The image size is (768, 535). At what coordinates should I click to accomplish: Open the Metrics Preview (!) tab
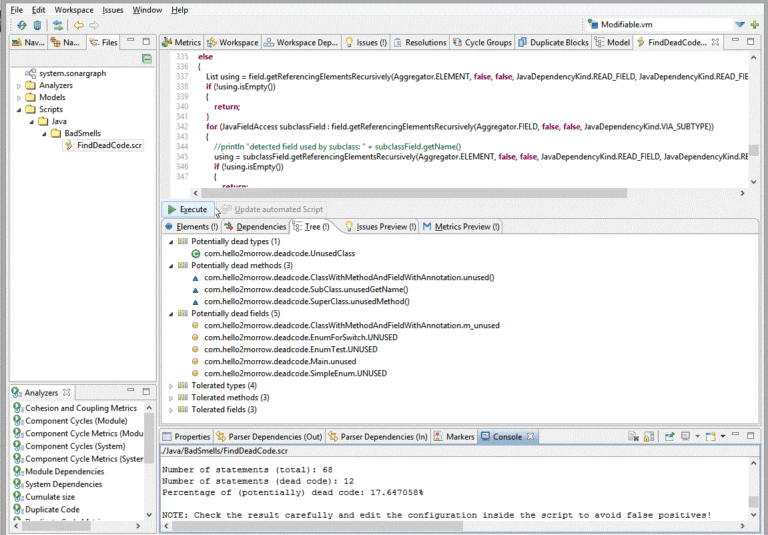[461, 227]
